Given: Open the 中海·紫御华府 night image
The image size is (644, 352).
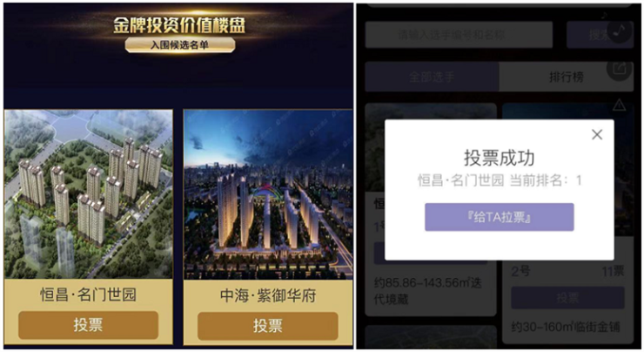Looking at the screenshot, I should pyautogui.click(x=268, y=194).
